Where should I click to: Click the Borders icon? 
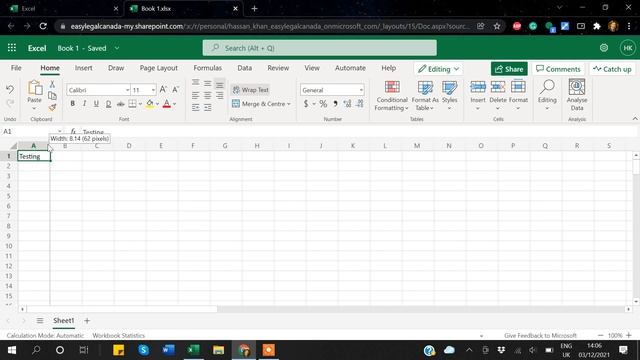(132, 104)
